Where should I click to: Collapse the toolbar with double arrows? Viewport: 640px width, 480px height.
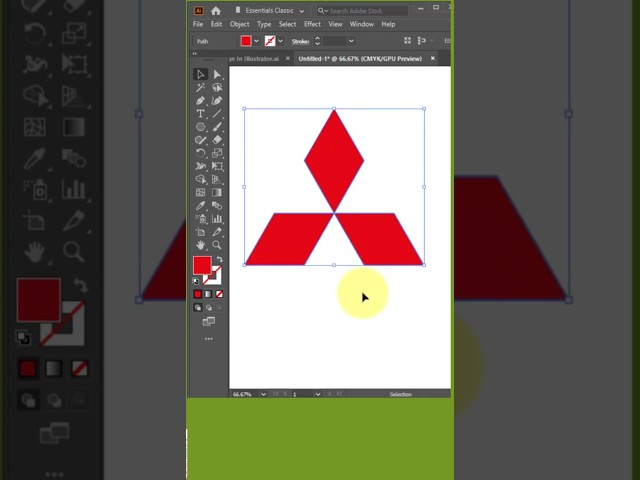195,53
